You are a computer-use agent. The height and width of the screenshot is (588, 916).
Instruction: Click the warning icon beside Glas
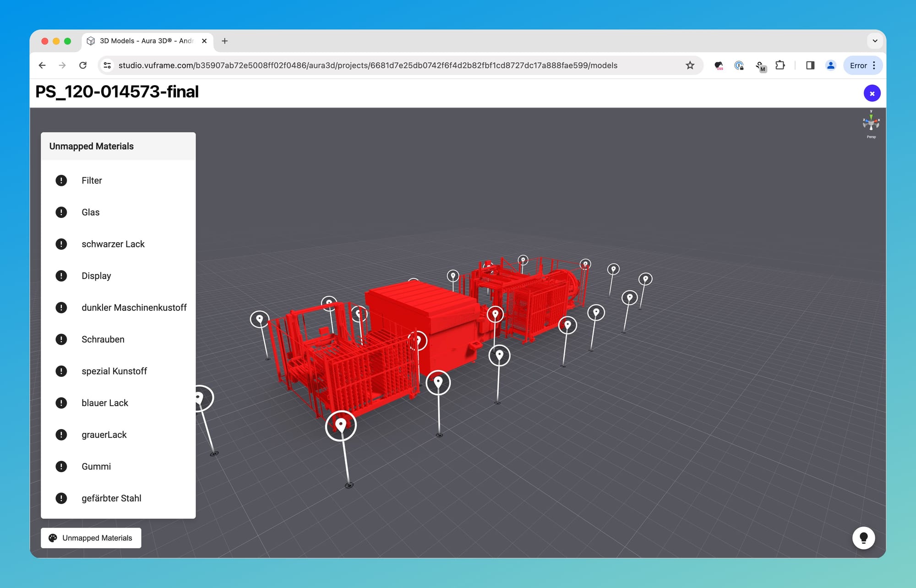(x=61, y=212)
